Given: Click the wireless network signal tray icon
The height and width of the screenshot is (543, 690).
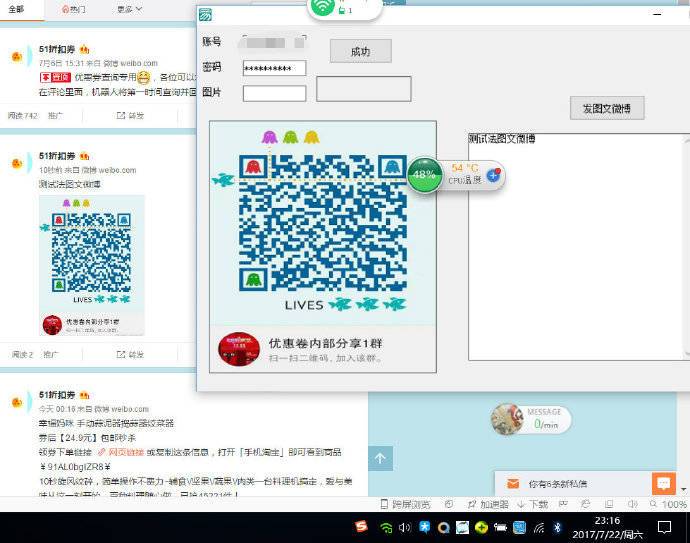Looking at the screenshot, I should click(x=539, y=527).
